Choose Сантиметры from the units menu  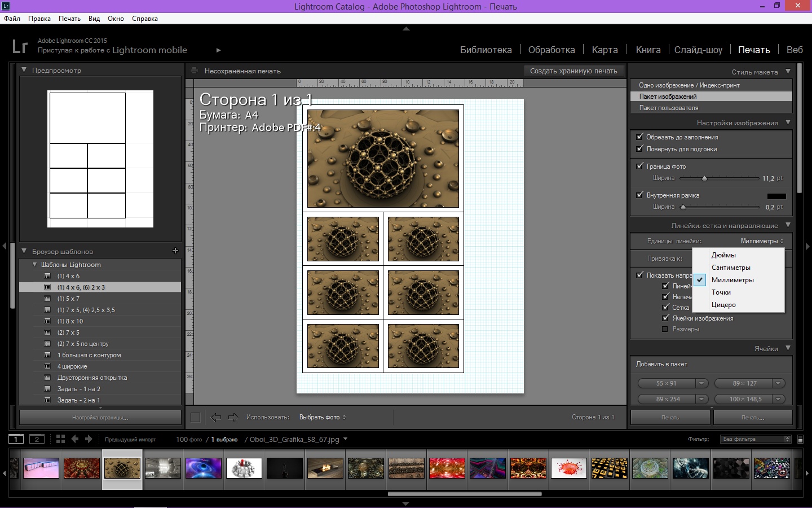pos(731,268)
